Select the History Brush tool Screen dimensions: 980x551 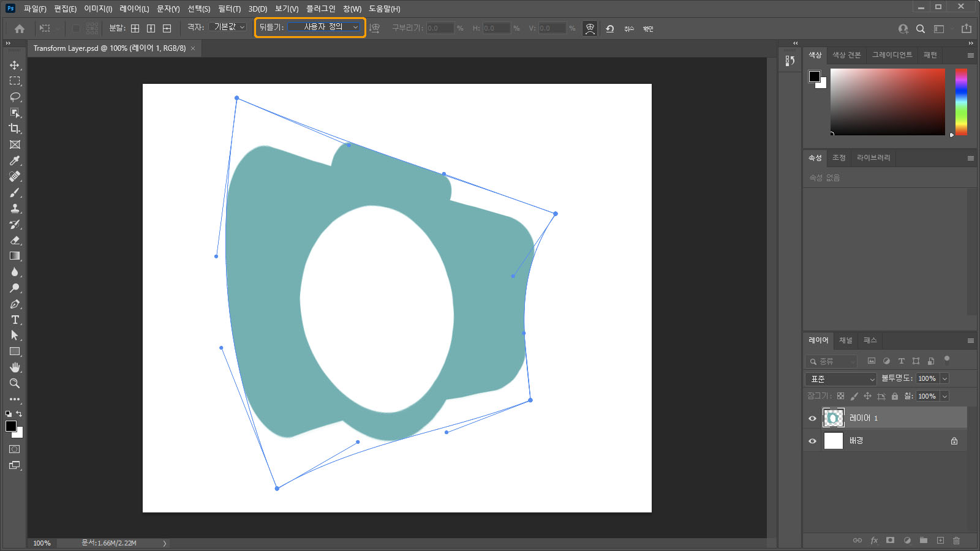click(x=15, y=224)
